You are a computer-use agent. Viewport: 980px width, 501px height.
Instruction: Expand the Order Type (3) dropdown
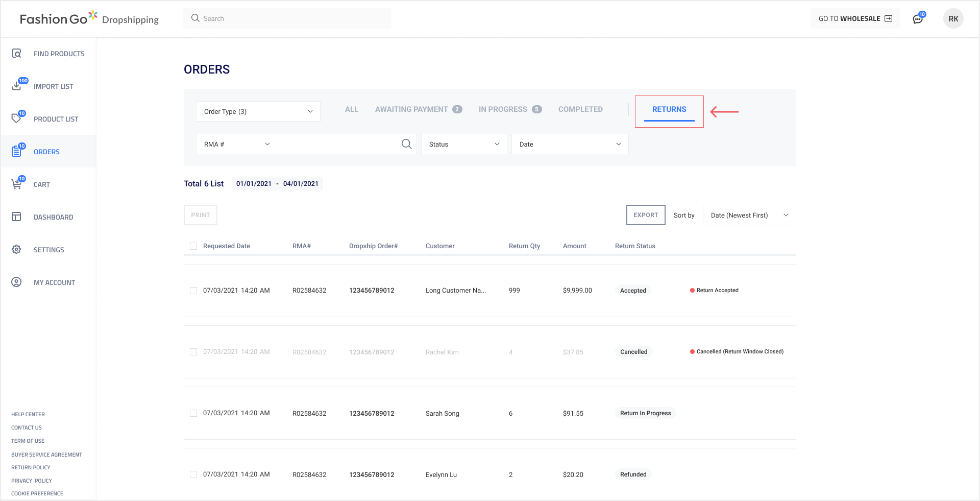click(258, 111)
